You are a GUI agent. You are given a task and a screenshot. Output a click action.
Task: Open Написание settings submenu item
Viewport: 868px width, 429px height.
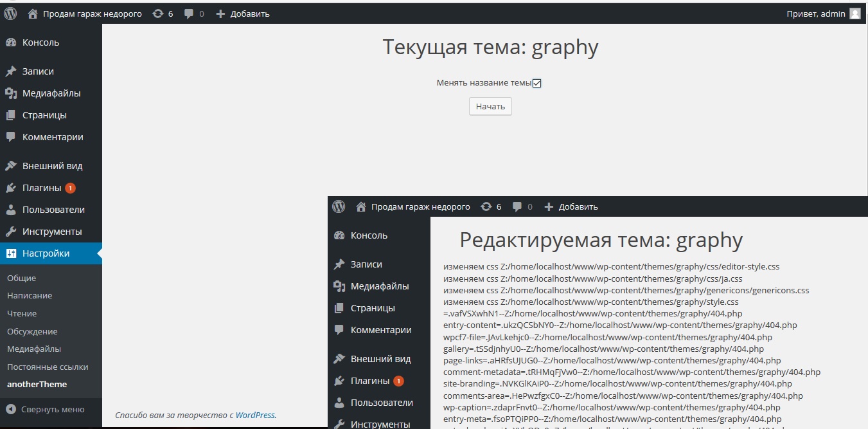coord(30,296)
